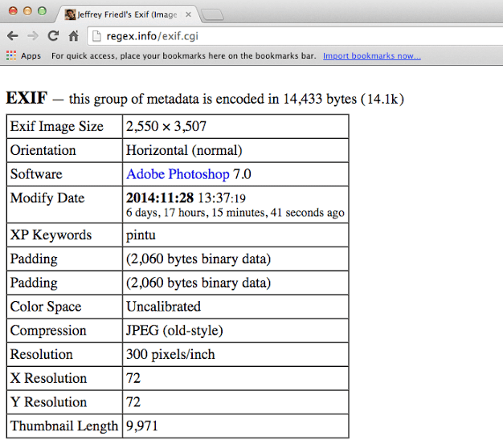Screen dimensions: 503x448
Task: Click the Forward navigation arrow
Action: click(x=33, y=35)
